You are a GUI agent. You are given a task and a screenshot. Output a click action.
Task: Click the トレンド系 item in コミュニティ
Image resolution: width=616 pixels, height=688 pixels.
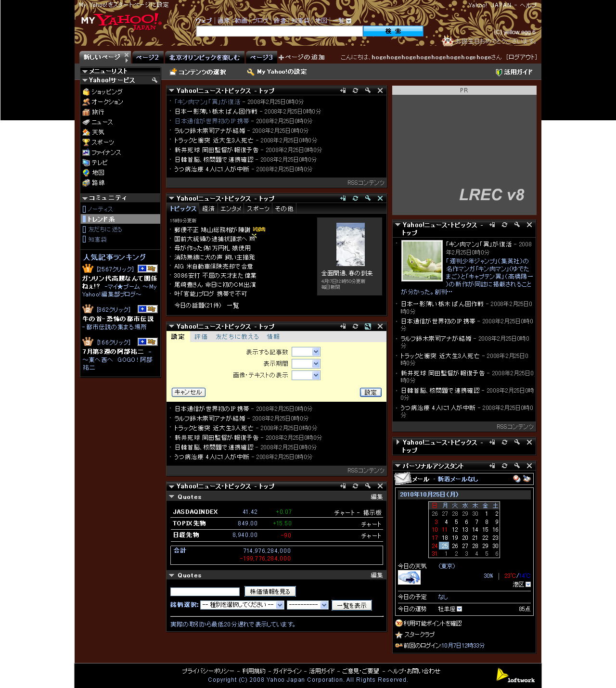(x=120, y=219)
